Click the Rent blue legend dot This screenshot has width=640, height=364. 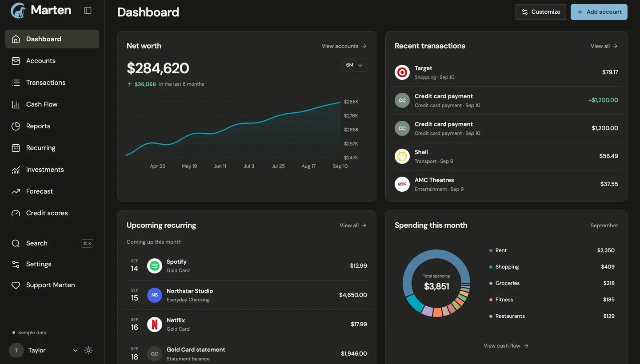(491, 250)
